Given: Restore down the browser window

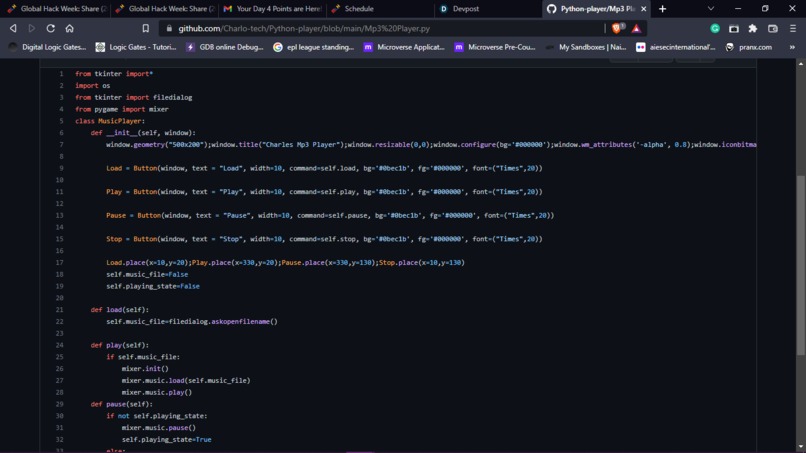Looking at the screenshot, I should click(765, 9).
